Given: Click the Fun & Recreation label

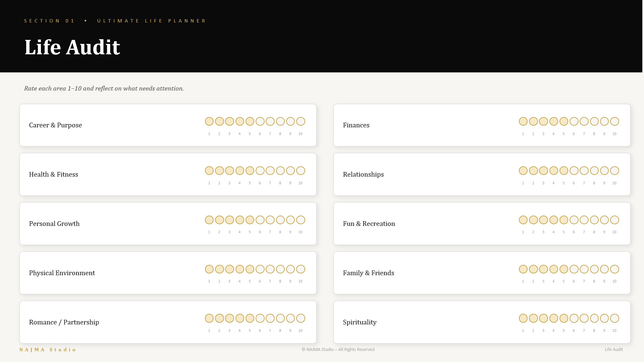Looking at the screenshot, I should tap(369, 224).
